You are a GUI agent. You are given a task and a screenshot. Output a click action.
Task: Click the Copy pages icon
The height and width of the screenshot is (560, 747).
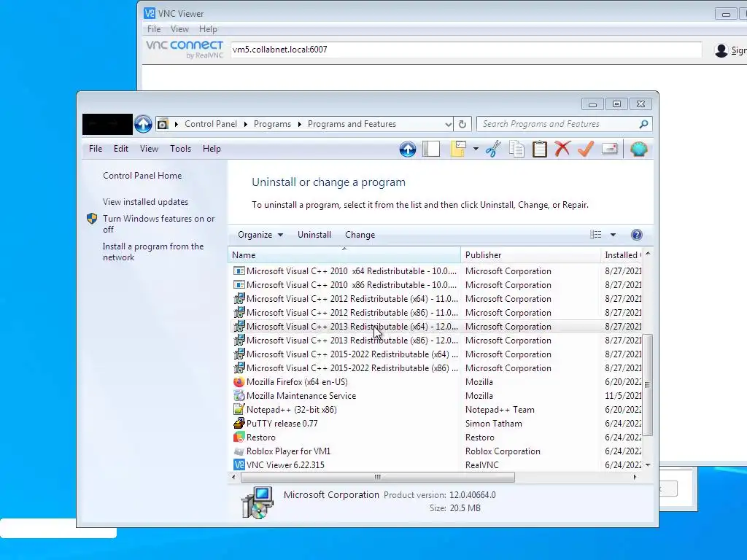516,149
